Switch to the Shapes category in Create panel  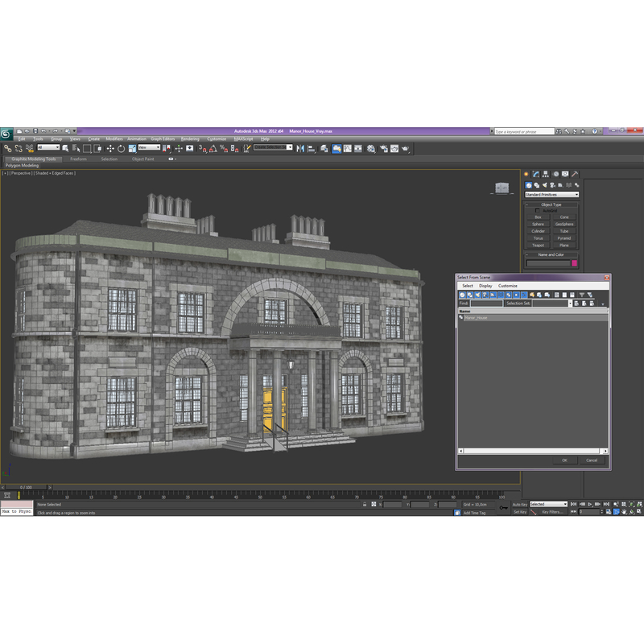(537, 185)
